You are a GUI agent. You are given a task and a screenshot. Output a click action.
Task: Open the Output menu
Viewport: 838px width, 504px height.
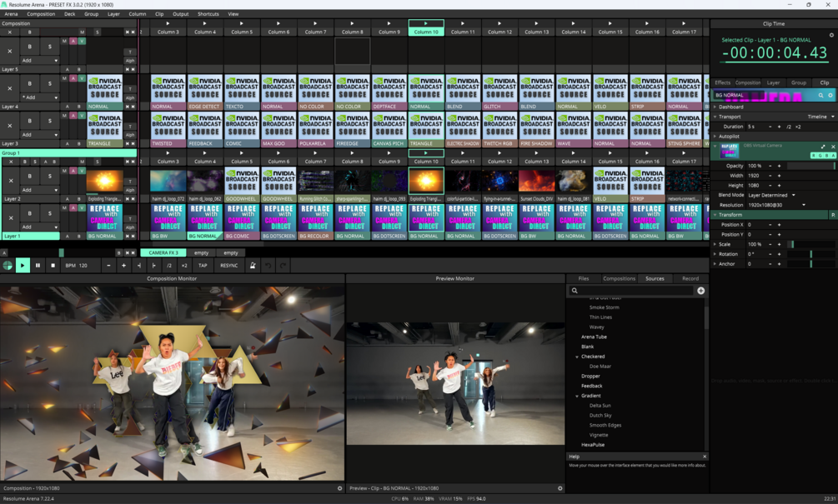pyautogui.click(x=180, y=14)
